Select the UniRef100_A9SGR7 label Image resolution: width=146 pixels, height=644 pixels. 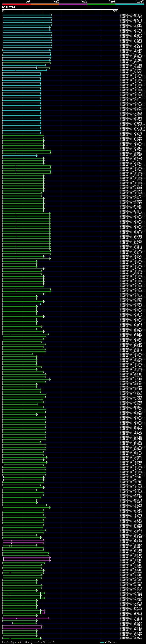[131, 50]
